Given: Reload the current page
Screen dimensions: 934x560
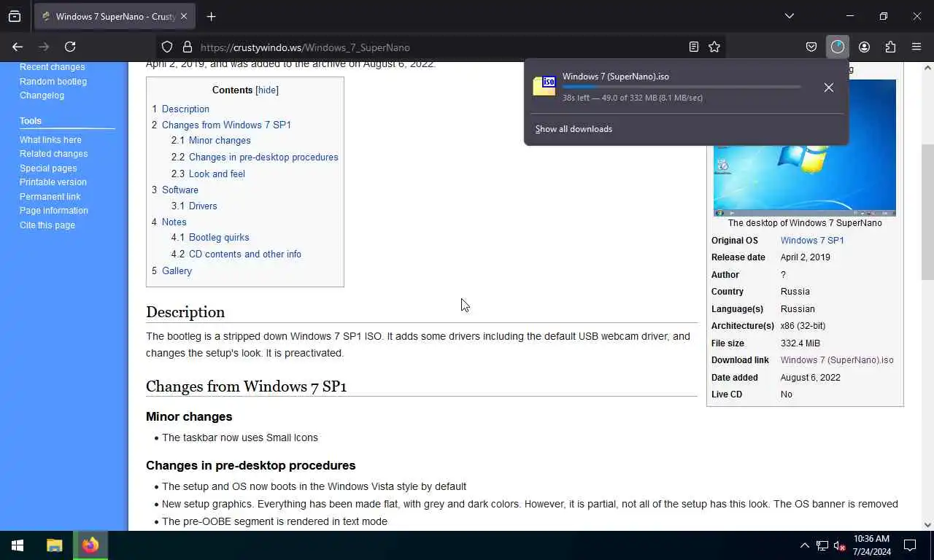Looking at the screenshot, I should tap(70, 47).
